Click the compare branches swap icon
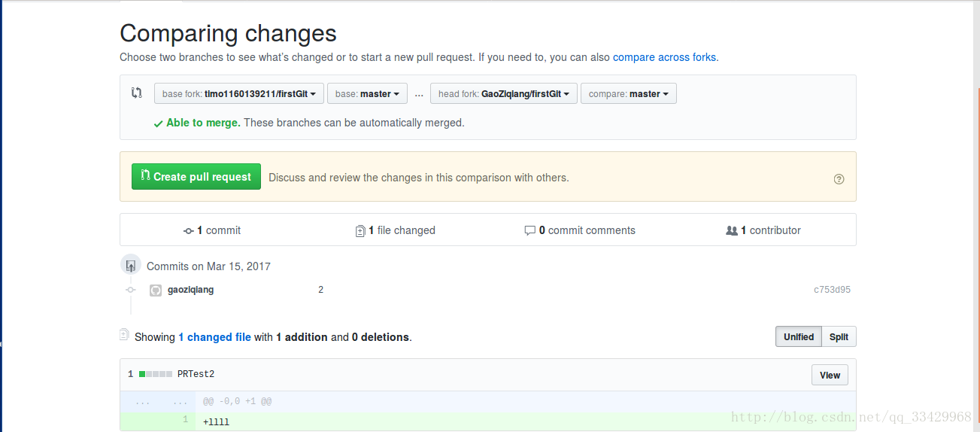The height and width of the screenshot is (432, 980). click(x=136, y=93)
